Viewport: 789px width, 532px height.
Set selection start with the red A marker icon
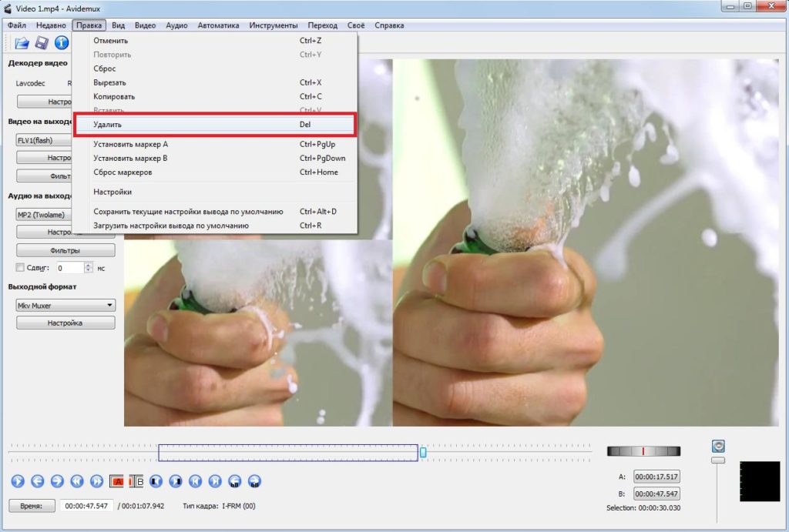tap(116, 481)
